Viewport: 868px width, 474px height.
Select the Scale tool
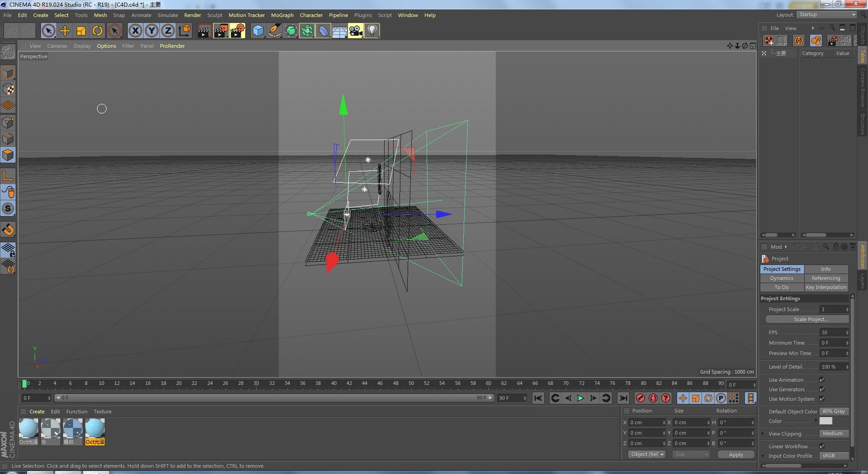tap(81, 31)
